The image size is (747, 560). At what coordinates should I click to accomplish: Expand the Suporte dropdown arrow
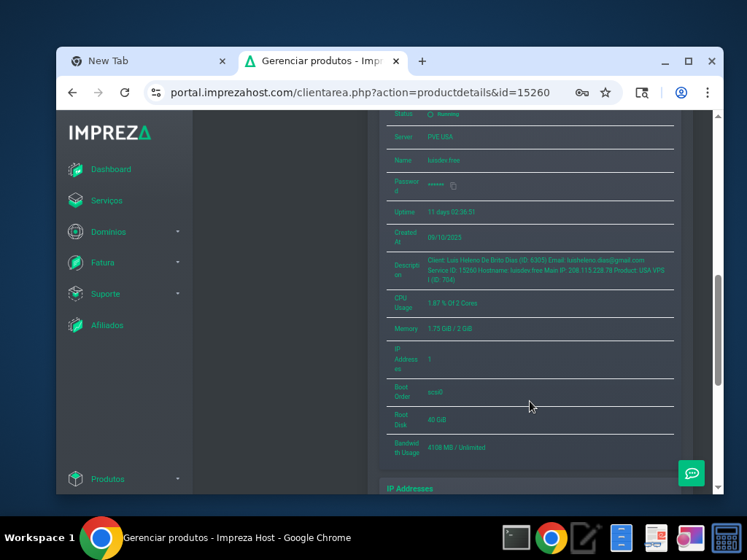click(178, 294)
